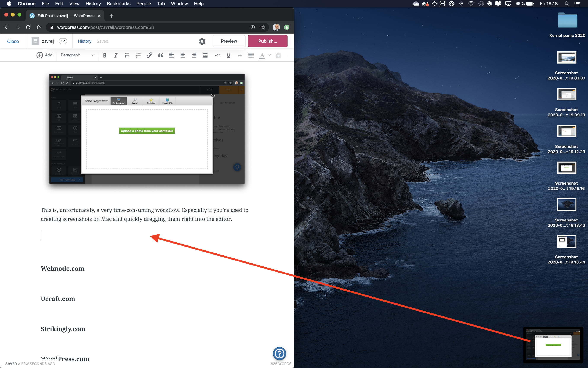Insert a link with the chain icon
The image size is (588, 368).
(x=149, y=55)
